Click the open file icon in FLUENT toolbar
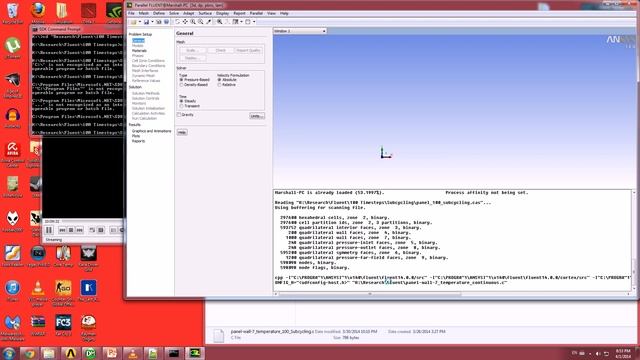The height and width of the screenshot is (360, 640). coord(133,22)
